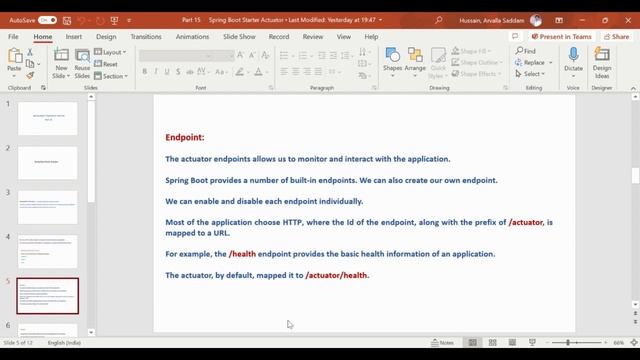Select slide 1 thumbnail
640x360 pixels.
[x=48, y=119]
